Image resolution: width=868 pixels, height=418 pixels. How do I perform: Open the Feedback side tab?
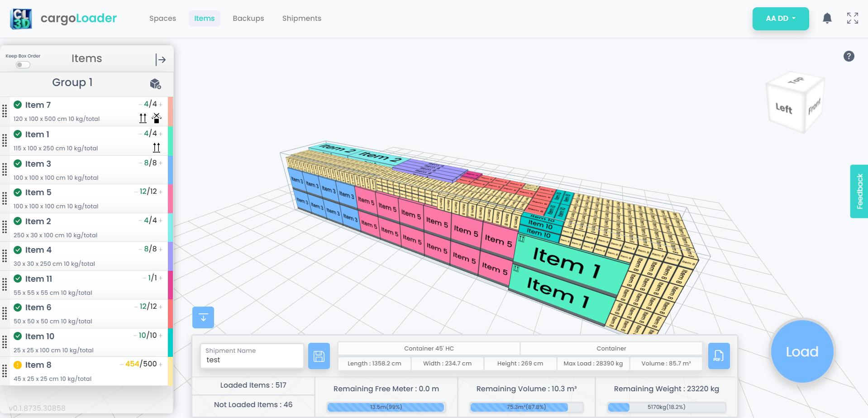click(859, 191)
